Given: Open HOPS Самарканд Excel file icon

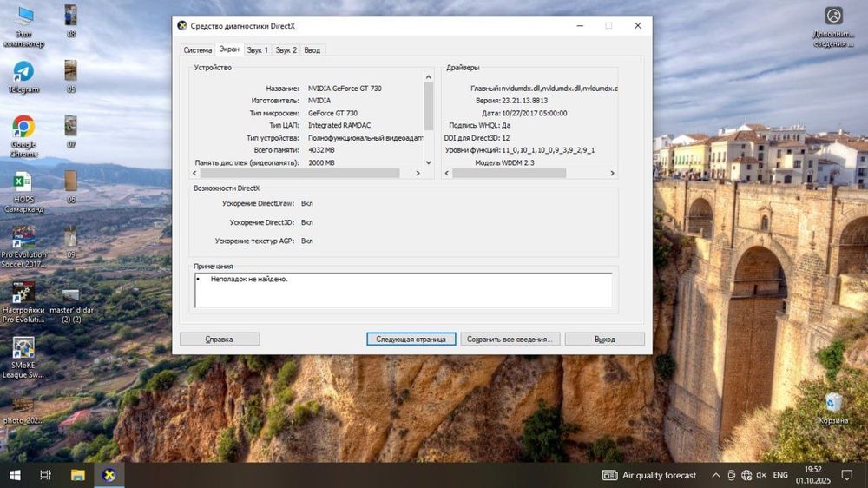Looking at the screenshot, I should (x=23, y=192).
